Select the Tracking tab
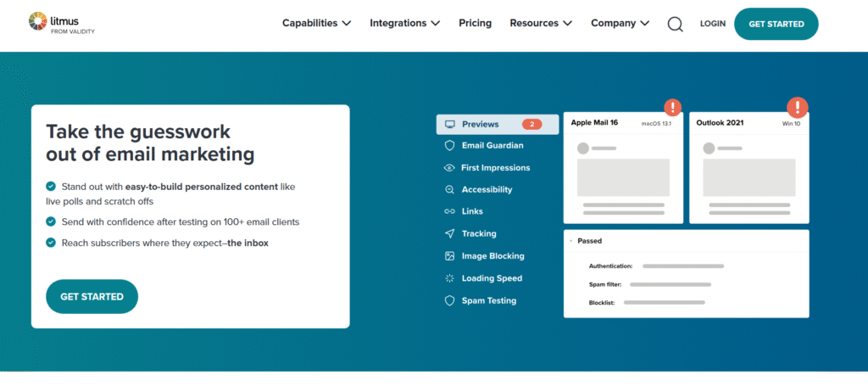Screen dimensions: 868x392 pyautogui.click(x=470, y=233)
